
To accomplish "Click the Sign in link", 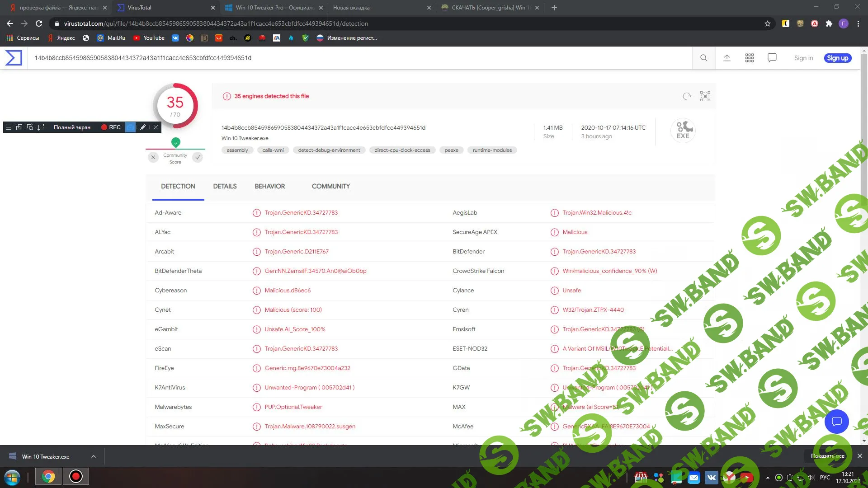I will pos(803,58).
